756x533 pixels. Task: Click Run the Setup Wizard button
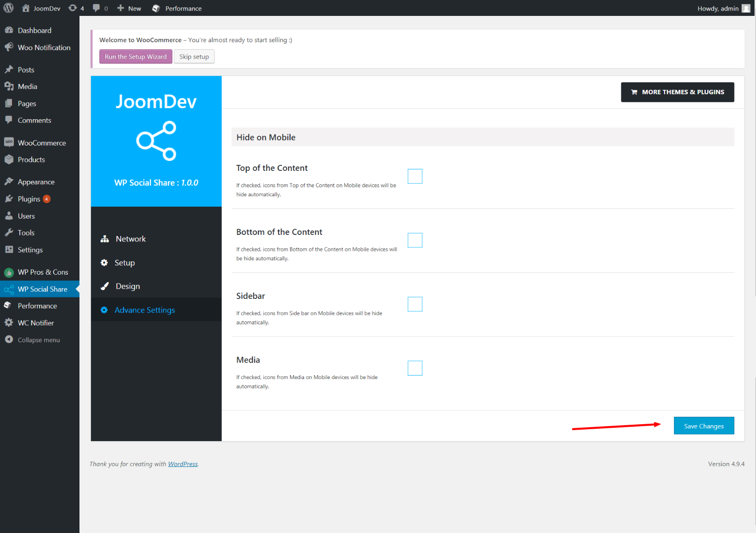pyautogui.click(x=136, y=57)
